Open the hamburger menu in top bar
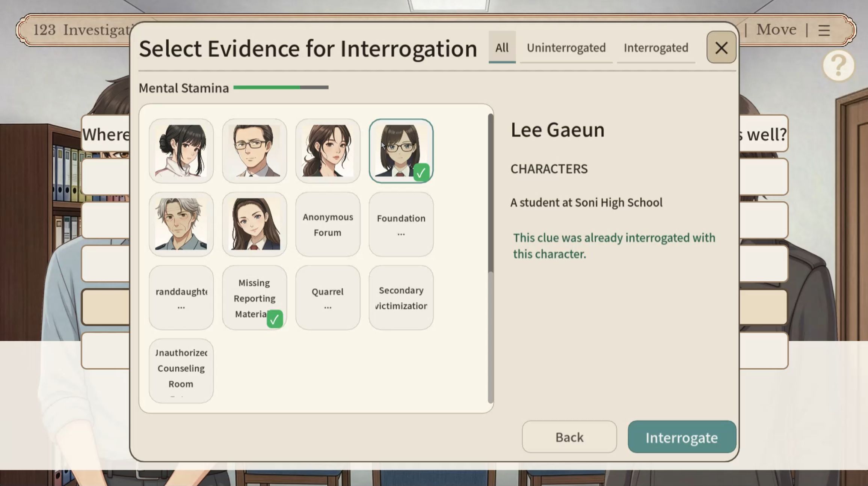The image size is (868, 486). pos(824,30)
